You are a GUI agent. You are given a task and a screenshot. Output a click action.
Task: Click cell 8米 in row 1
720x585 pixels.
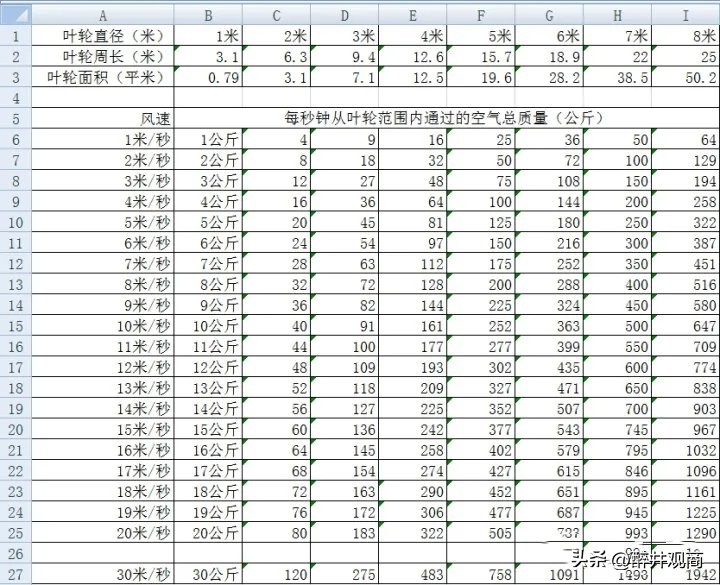coord(686,36)
